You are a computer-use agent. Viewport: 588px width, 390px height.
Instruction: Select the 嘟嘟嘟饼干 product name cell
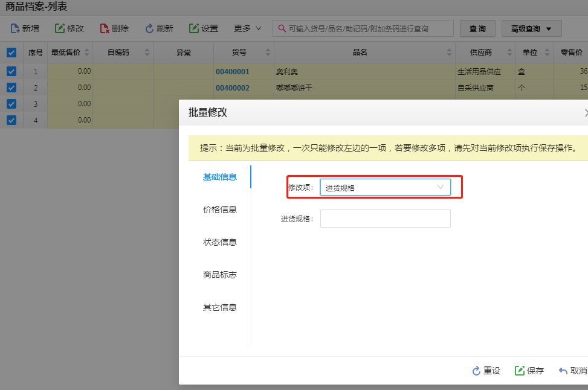click(x=364, y=88)
